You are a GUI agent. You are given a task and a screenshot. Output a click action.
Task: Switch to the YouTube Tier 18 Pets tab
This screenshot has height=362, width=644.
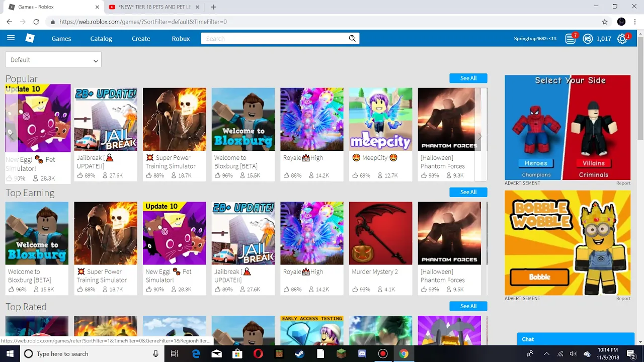point(155,7)
